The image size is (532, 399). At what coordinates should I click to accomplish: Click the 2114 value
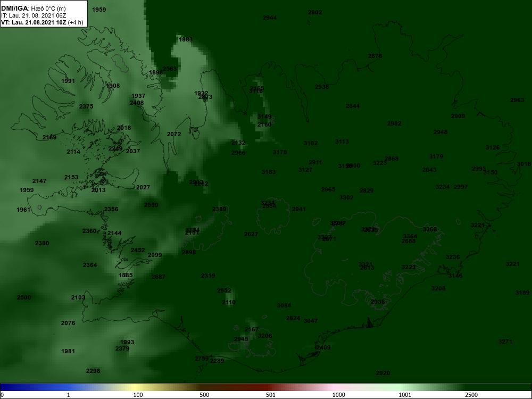pyautogui.click(x=73, y=152)
